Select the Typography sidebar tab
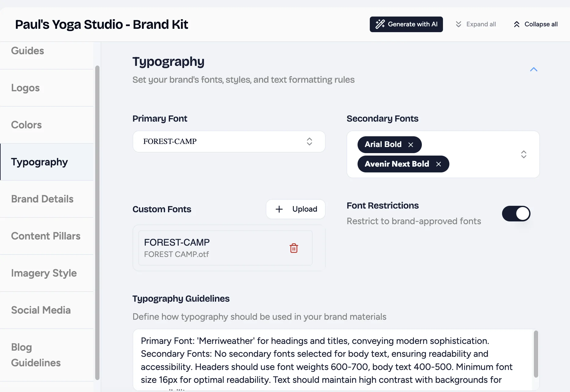Image resolution: width=570 pixels, height=392 pixels. (x=47, y=162)
